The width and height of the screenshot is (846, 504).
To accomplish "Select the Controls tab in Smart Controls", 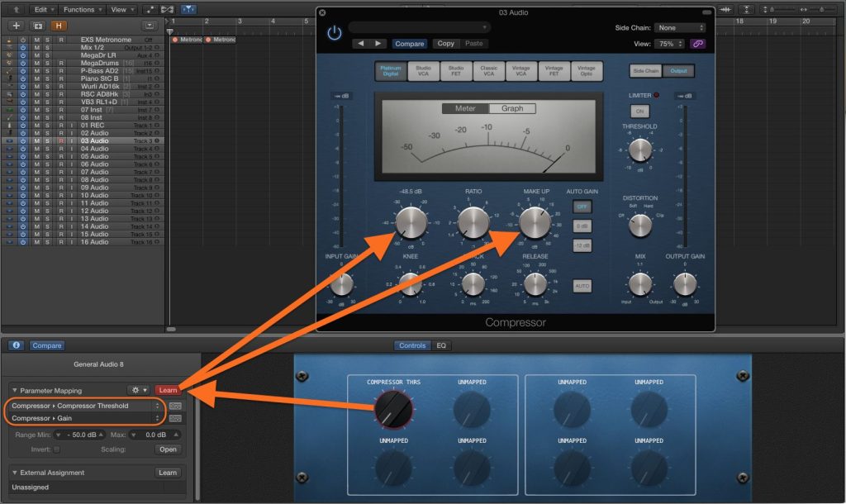I will point(413,345).
